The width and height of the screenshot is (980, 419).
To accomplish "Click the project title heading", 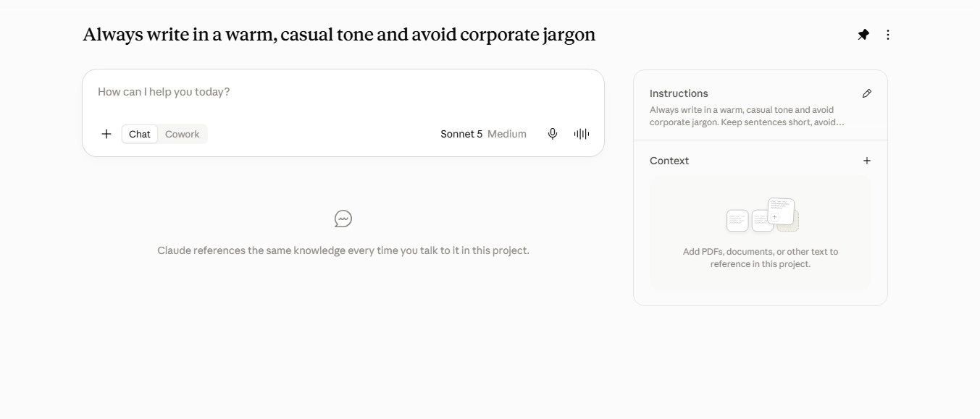I will pyautogui.click(x=339, y=35).
